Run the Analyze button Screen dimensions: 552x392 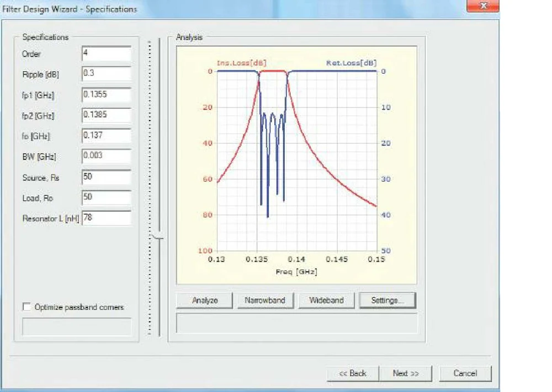tap(205, 300)
